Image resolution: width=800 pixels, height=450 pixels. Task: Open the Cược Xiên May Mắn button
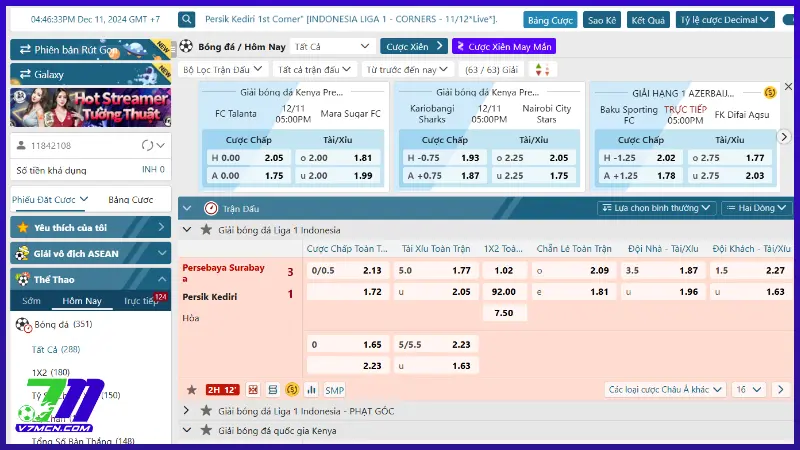pos(504,46)
